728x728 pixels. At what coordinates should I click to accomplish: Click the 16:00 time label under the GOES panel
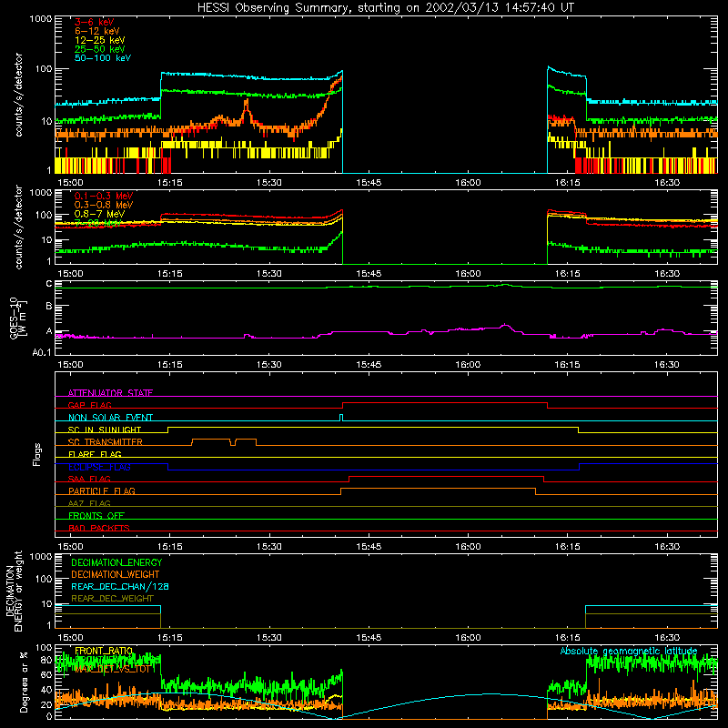pyautogui.click(x=468, y=365)
